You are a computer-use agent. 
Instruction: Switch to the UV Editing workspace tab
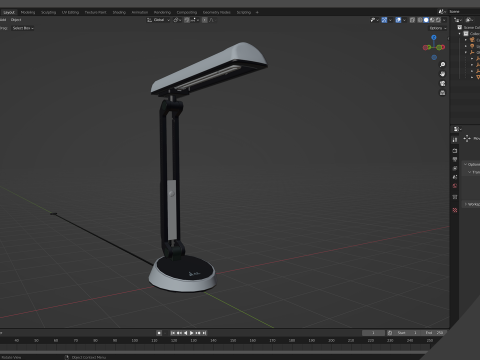pyautogui.click(x=70, y=12)
